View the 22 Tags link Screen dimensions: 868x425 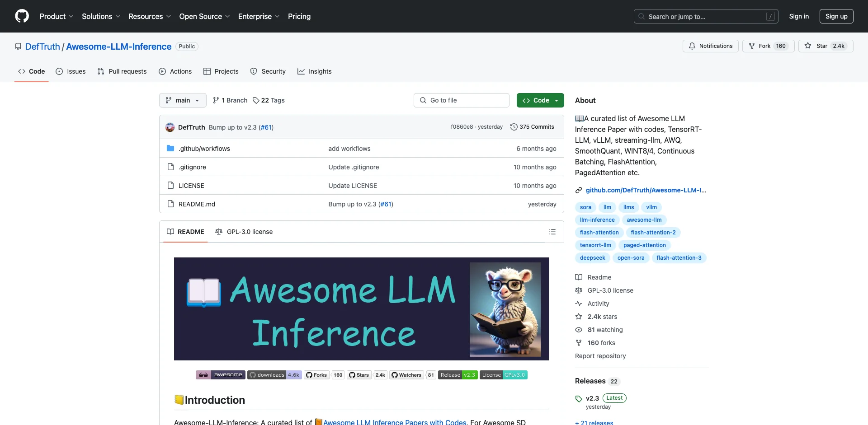(x=269, y=100)
